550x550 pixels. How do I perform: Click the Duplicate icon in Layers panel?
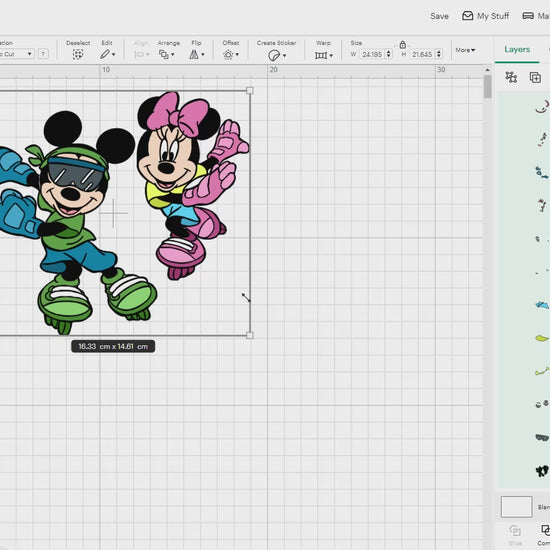coord(535,78)
